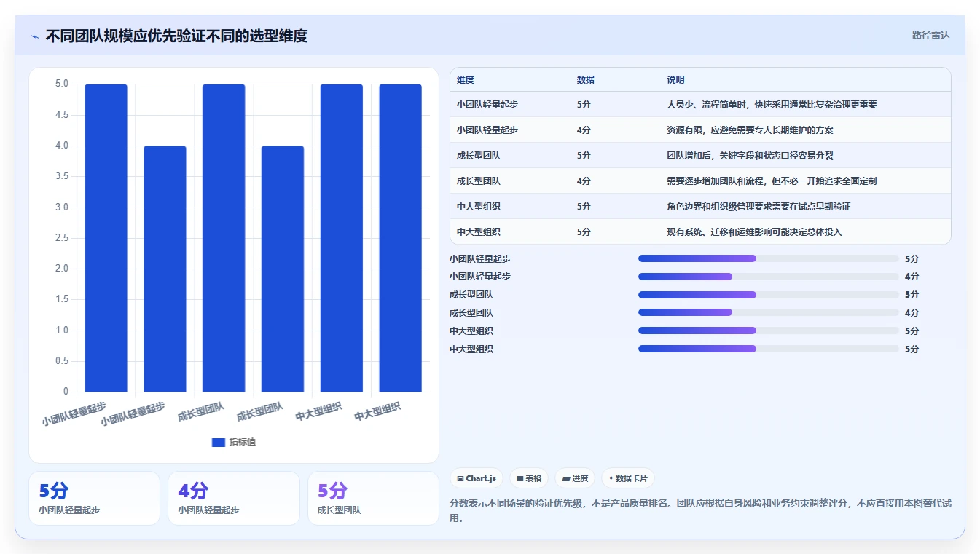This screenshot has height=554, width=980.
Task: Select the row 资源有限，应避免需要专人长期维护的方案
Action: tap(700, 130)
